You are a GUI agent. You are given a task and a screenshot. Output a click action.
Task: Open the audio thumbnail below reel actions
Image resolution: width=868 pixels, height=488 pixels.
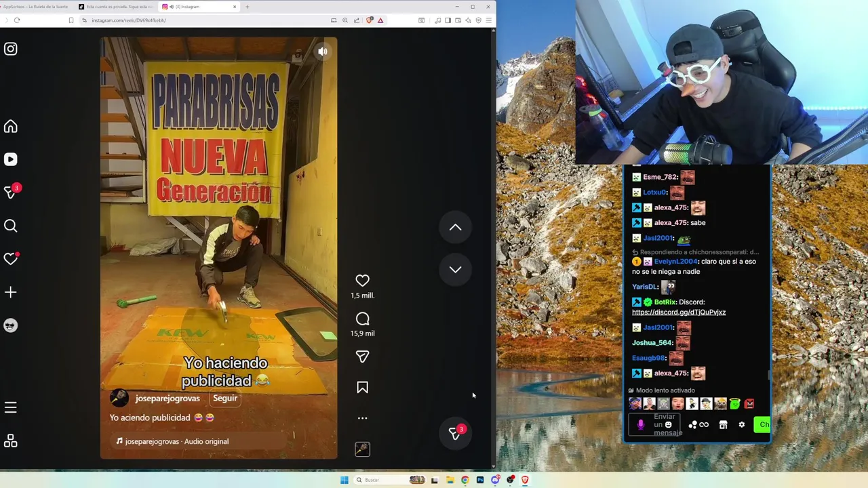(x=362, y=449)
